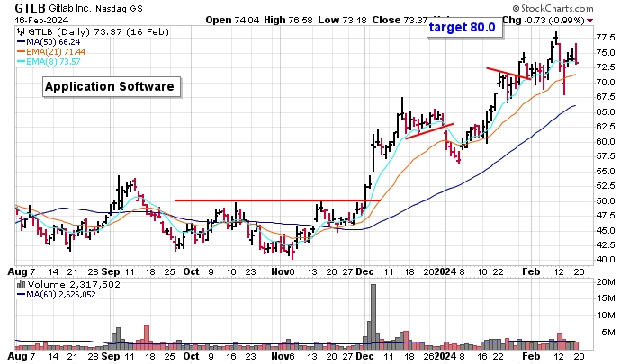Click the navy MA(50) legend line swatch

pos(22,42)
